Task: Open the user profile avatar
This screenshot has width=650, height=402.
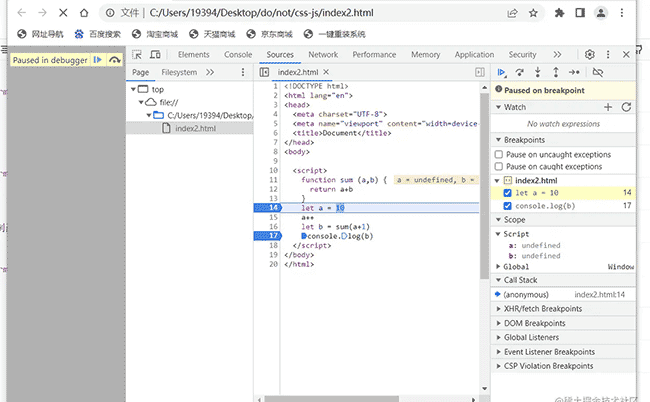Action: pyautogui.click(x=601, y=13)
